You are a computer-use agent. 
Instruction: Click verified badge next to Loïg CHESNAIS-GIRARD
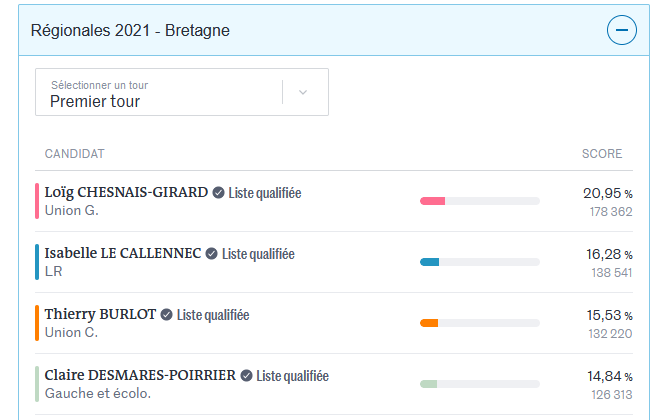click(218, 193)
